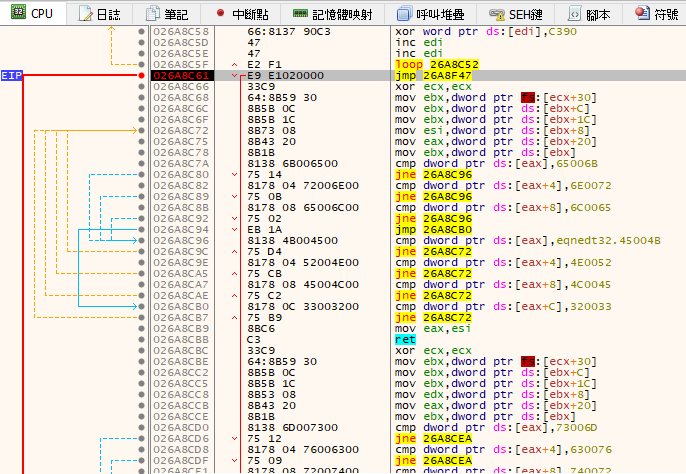Select address 026A8CBC

point(181,351)
